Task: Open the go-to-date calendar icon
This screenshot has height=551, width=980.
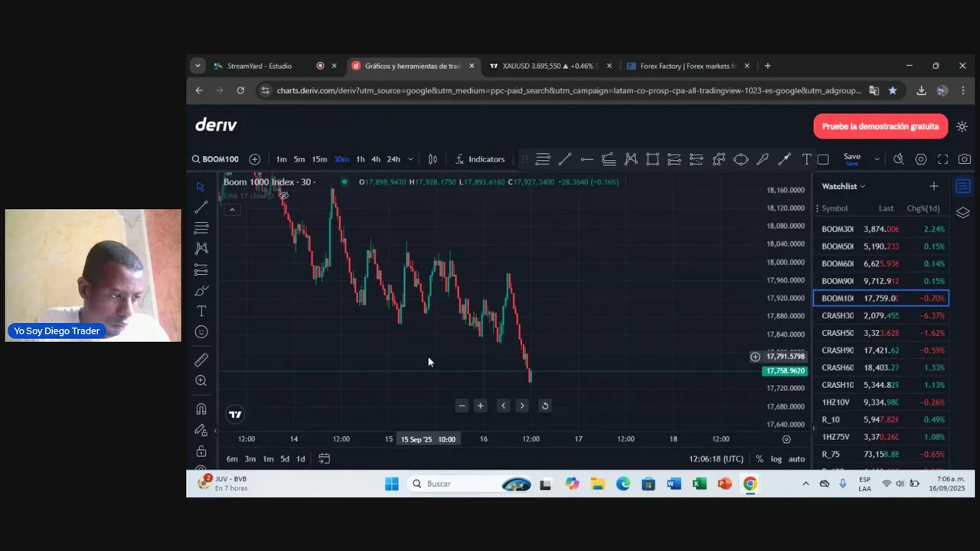Action: tap(324, 458)
